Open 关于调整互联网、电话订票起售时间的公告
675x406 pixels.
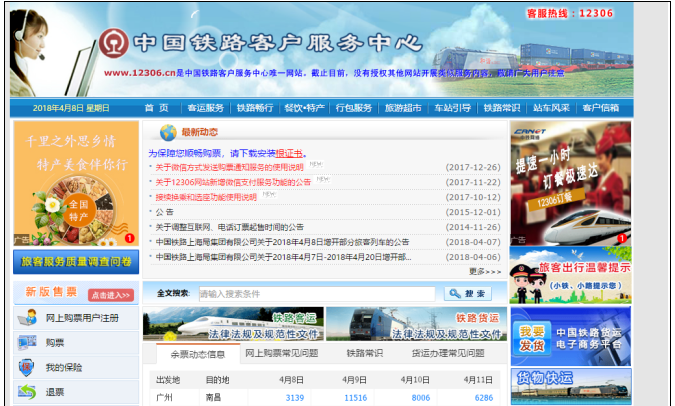coord(229,227)
